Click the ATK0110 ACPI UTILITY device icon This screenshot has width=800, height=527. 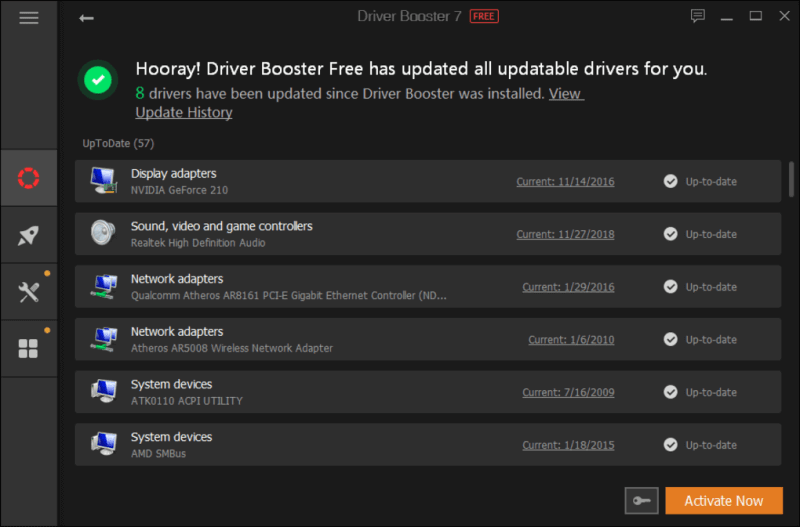coord(104,391)
